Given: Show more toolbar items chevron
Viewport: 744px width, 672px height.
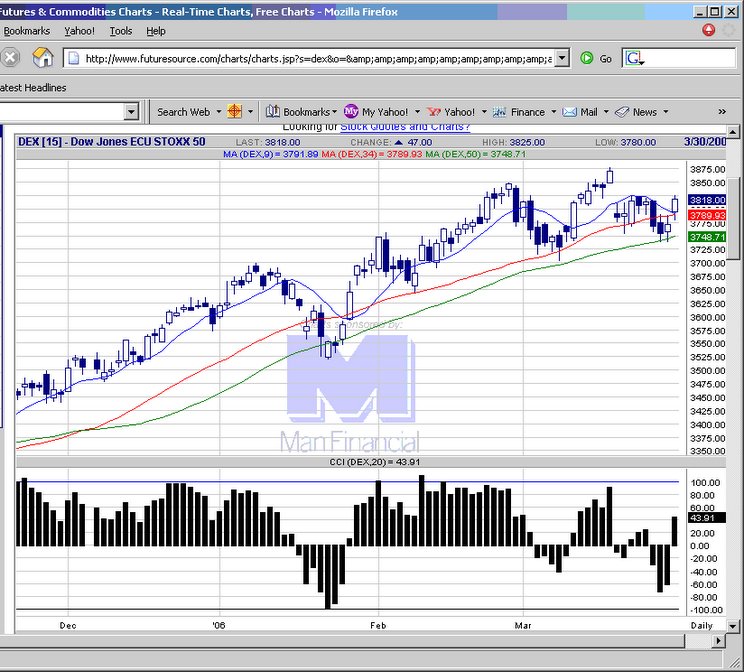Looking at the screenshot, I should [x=722, y=112].
